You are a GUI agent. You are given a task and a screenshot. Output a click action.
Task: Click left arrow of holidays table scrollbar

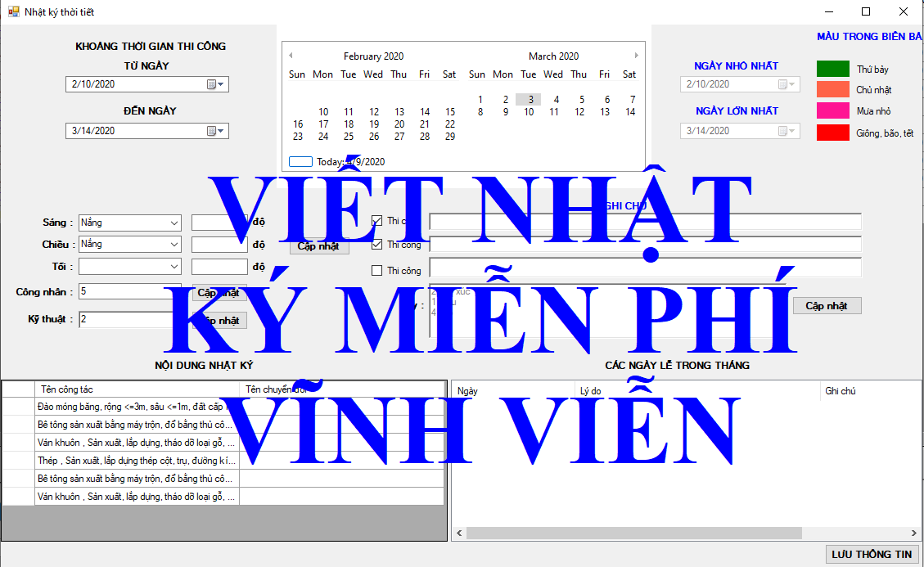[459, 533]
